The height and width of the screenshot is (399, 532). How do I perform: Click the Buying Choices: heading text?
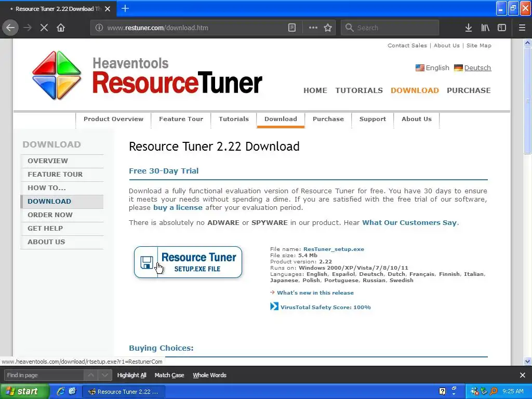(161, 348)
